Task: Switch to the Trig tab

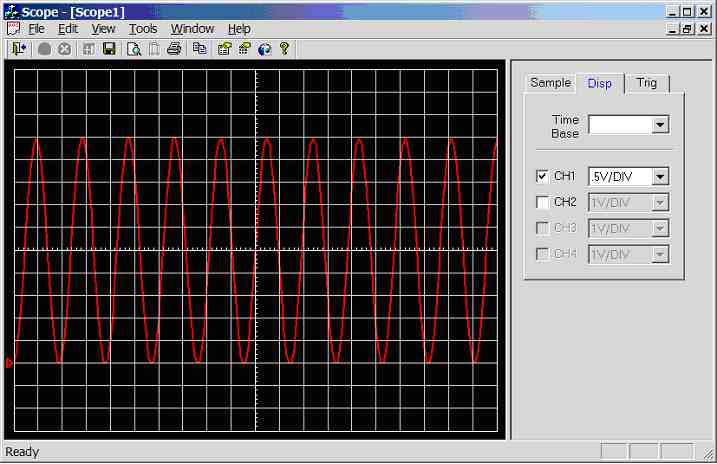Action: (x=647, y=83)
